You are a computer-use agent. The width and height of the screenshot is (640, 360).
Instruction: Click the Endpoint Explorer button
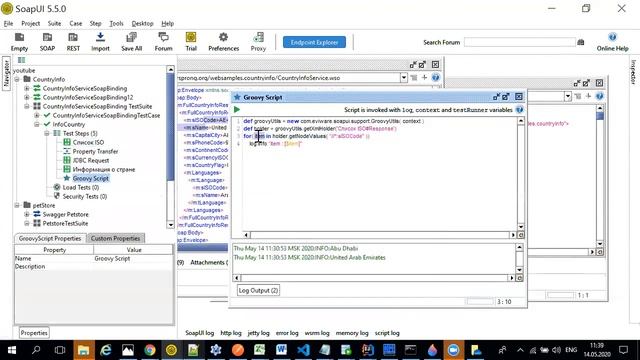click(x=314, y=42)
